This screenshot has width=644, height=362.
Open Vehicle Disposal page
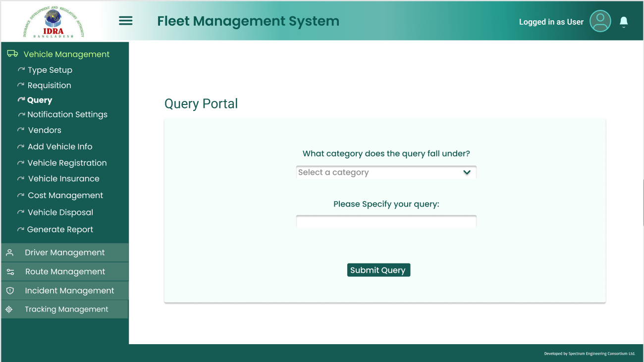click(60, 212)
